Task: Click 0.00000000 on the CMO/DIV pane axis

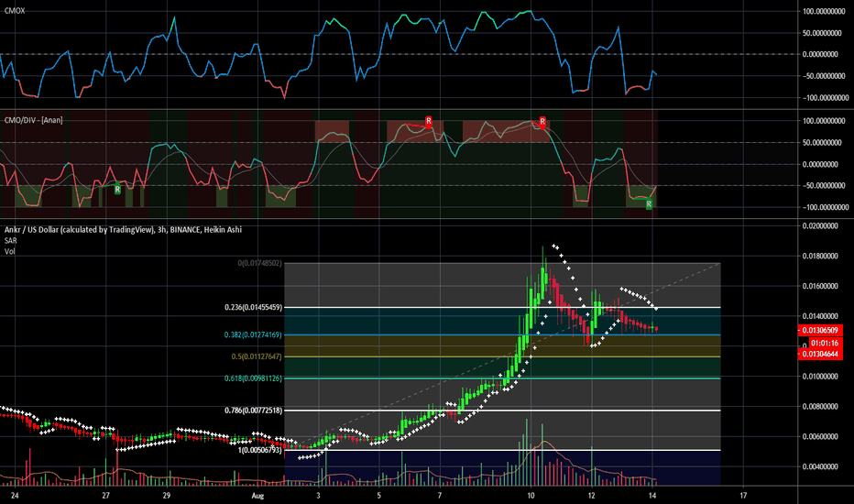Action: point(820,164)
